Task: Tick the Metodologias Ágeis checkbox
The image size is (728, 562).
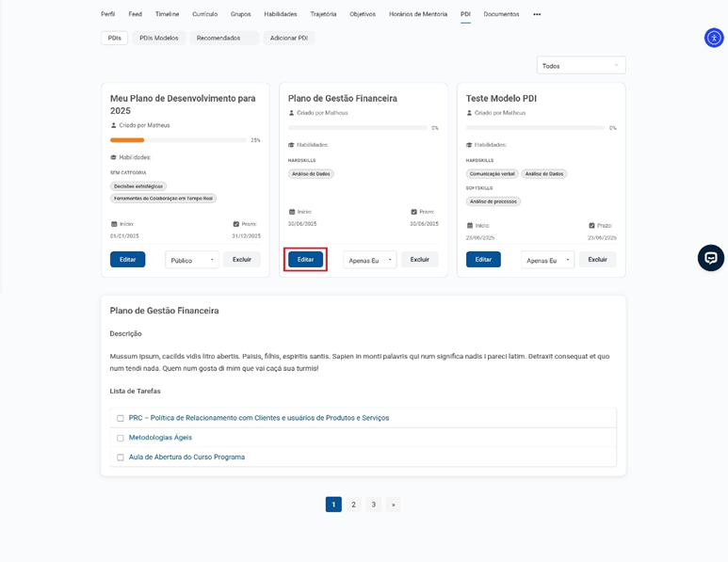Action: click(x=121, y=438)
